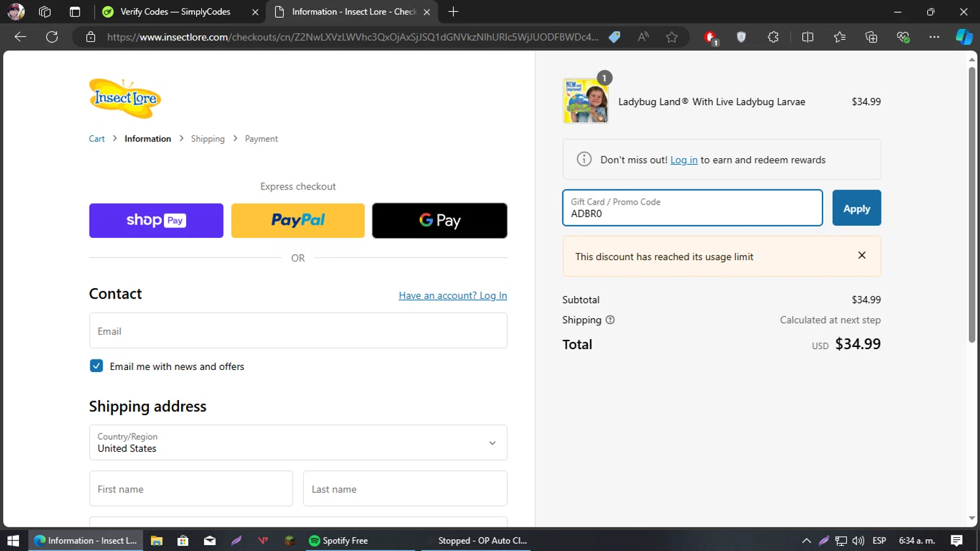Toggle split screen view

tap(808, 37)
